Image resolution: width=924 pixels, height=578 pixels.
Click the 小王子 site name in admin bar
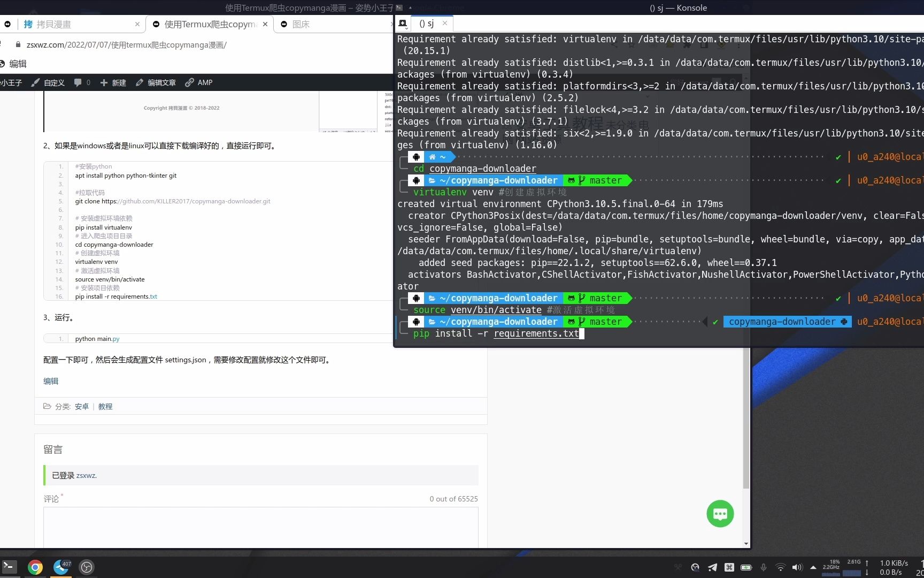11,82
